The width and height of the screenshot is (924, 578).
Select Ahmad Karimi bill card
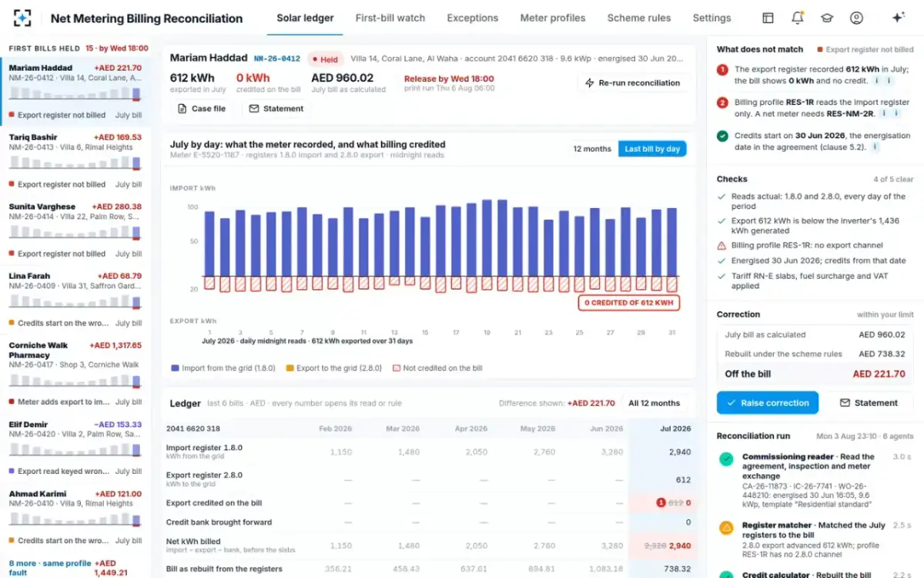click(x=75, y=516)
